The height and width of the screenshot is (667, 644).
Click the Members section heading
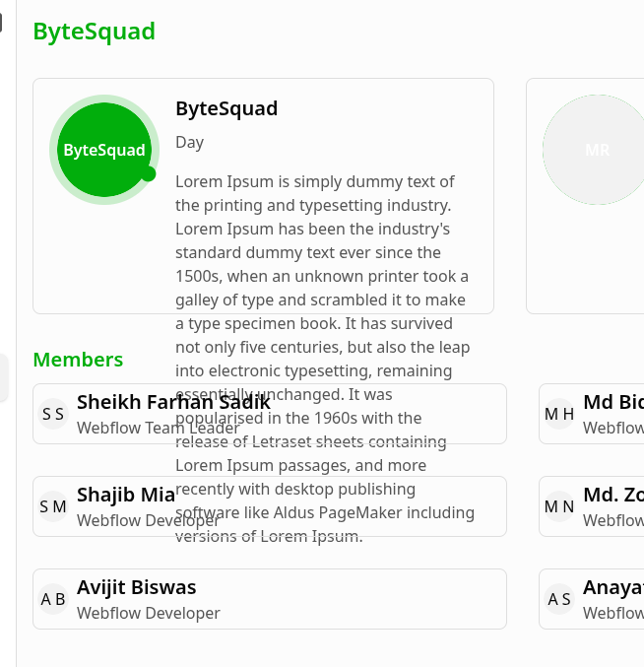pos(79,360)
